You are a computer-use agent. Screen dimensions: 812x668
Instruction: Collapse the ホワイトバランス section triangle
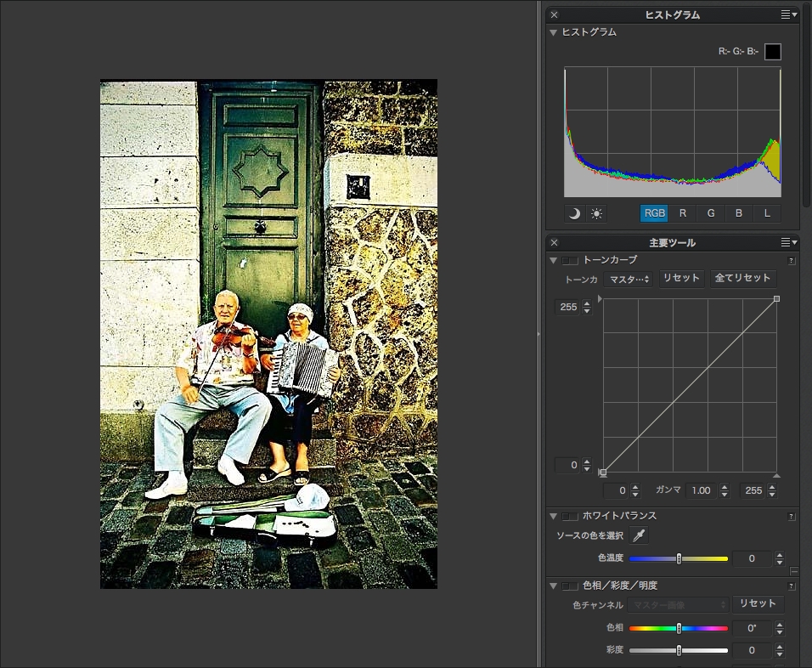(x=554, y=516)
